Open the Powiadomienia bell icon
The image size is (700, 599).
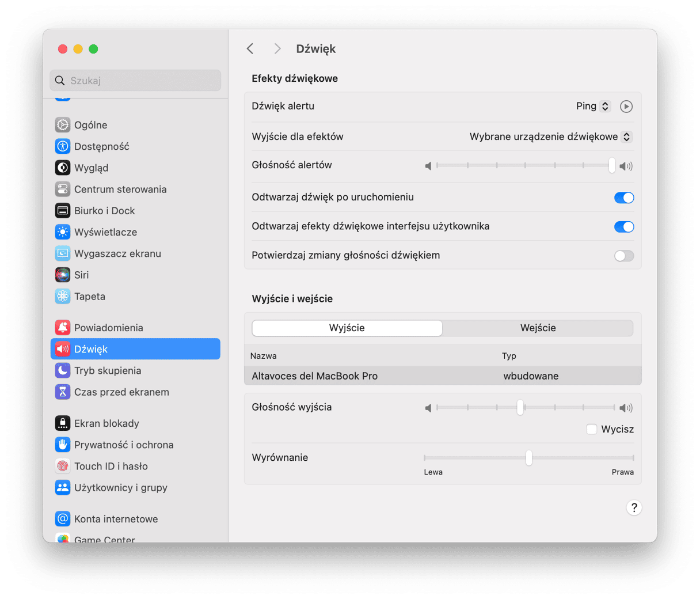63,328
